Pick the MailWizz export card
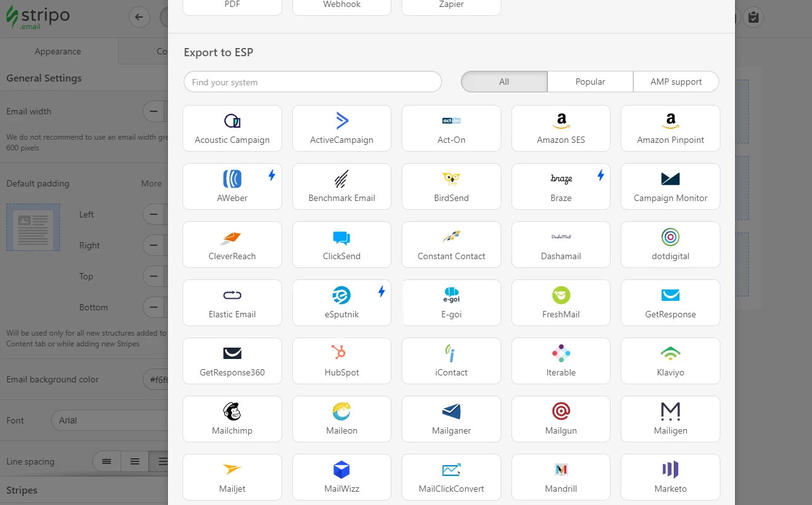The height and width of the screenshot is (505, 812). [342, 477]
